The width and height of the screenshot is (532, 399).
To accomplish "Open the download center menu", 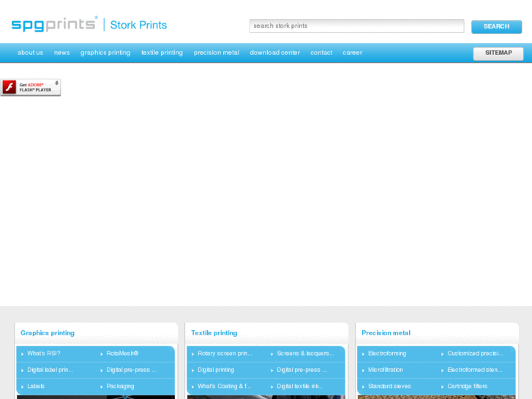I will point(274,53).
